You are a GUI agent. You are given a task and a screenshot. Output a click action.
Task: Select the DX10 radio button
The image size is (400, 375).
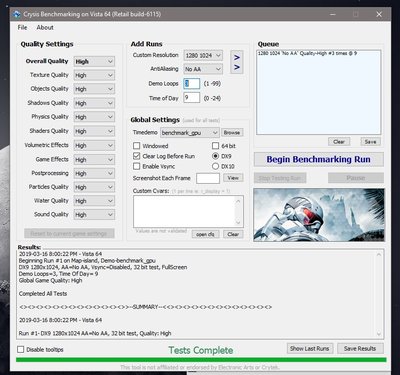pyautogui.click(x=215, y=166)
